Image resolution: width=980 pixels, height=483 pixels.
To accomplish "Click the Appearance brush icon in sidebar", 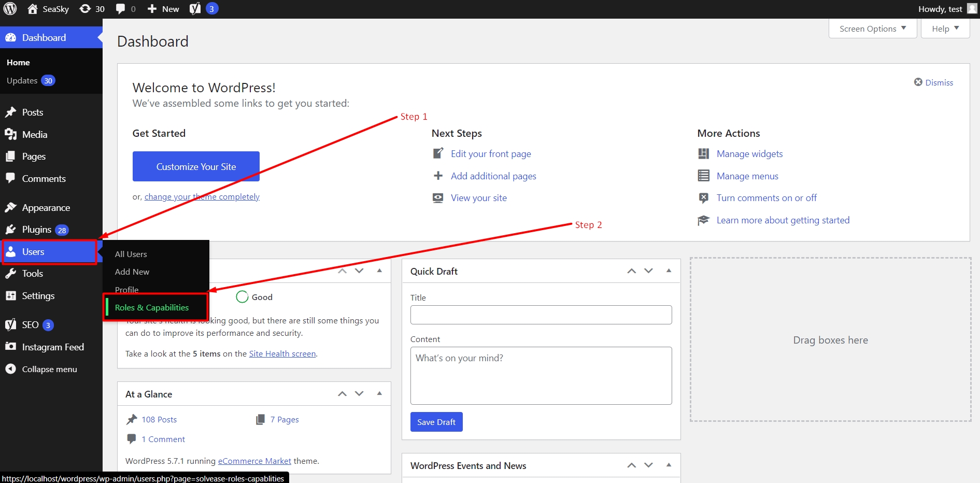I will point(10,207).
